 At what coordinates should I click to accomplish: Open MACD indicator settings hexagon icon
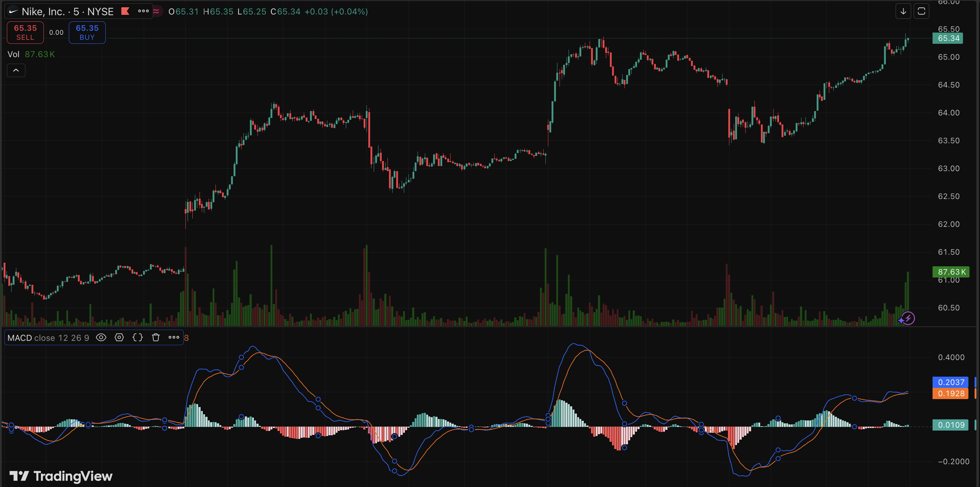[119, 338]
